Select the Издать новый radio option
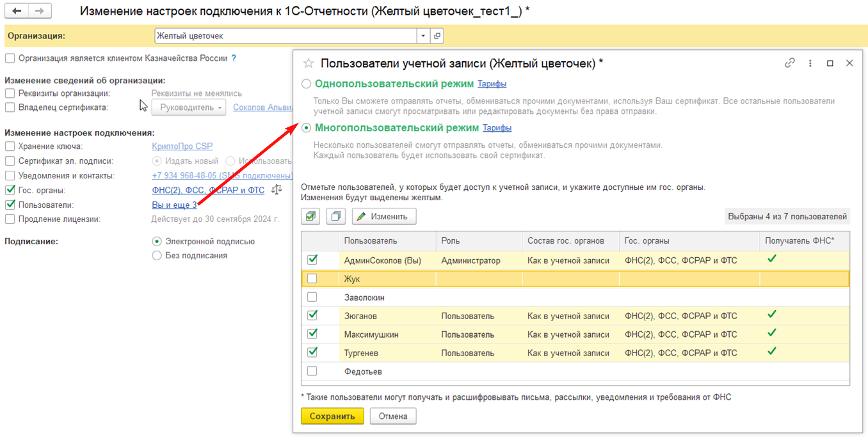 (x=157, y=161)
